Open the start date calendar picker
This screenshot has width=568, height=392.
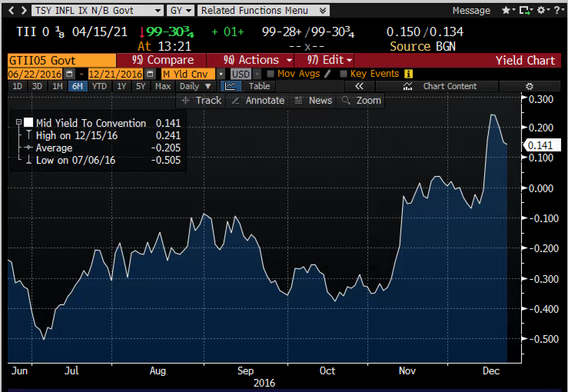pos(69,74)
